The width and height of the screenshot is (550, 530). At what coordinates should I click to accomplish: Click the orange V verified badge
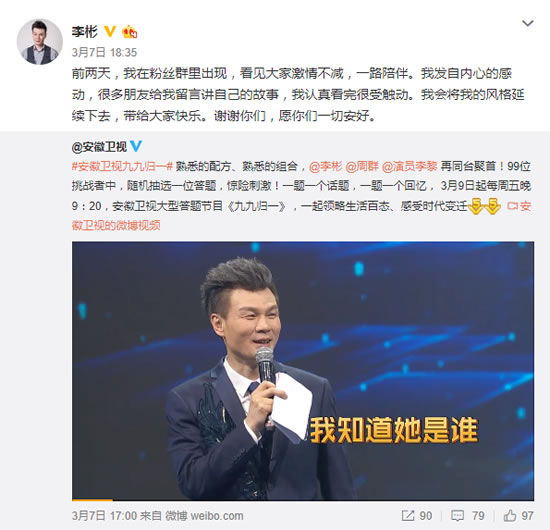[110, 32]
